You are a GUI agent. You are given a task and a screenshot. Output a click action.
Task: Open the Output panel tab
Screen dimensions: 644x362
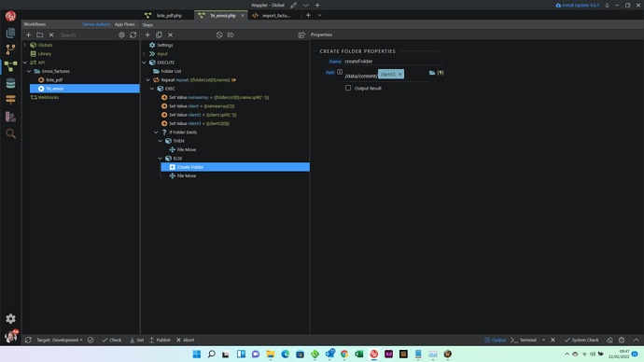pos(495,340)
